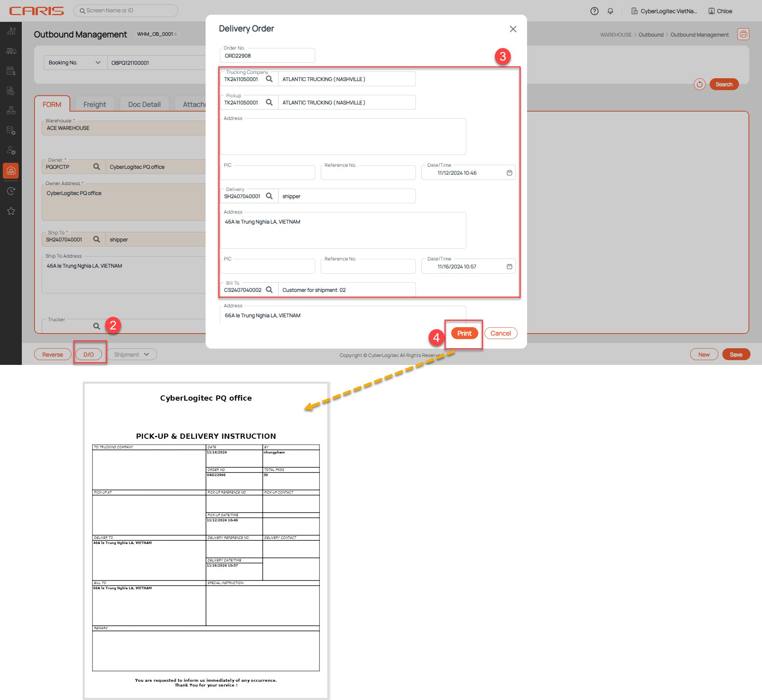The image size is (762, 700).
Task: Open the history clock icon in sidebar
Action: coord(11,191)
